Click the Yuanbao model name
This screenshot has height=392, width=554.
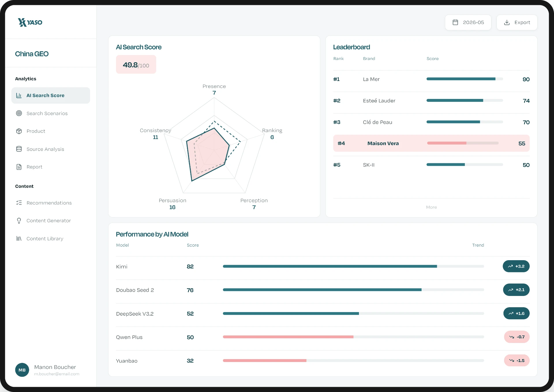(x=127, y=361)
